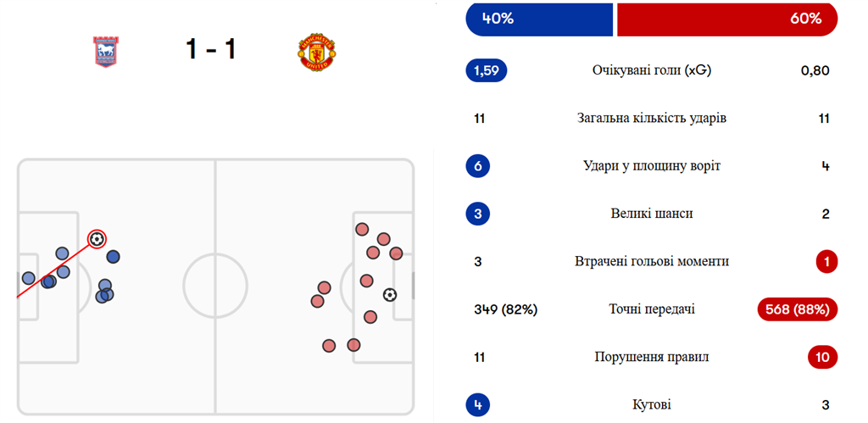This screenshot has width=868, height=423.
Task: Click the Очікувані голи (xG) label
Action: 652,71
